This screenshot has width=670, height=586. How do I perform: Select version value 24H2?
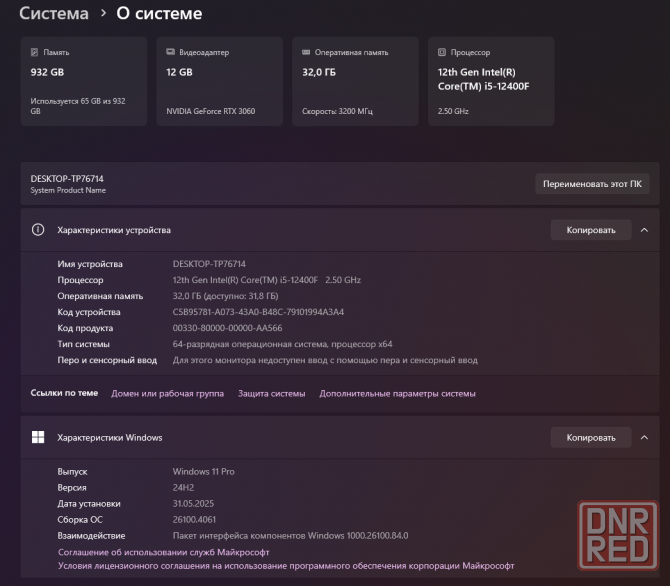(x=183, y=488)
